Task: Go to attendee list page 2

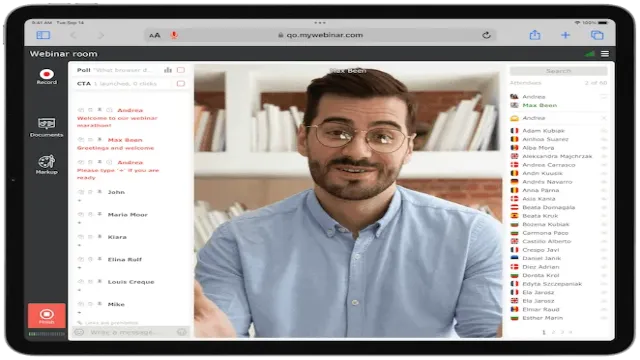Action: [x=553, y=332]
